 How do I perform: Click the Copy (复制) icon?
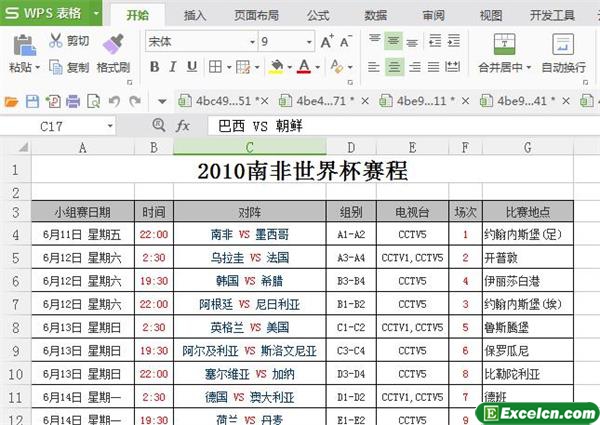56,67
